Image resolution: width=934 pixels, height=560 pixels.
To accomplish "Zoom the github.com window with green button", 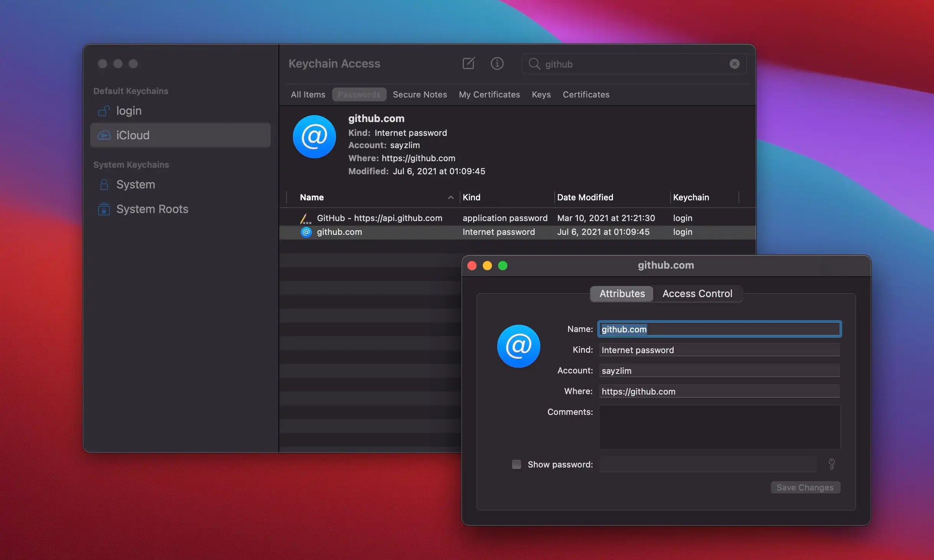I will click(503, 266).
